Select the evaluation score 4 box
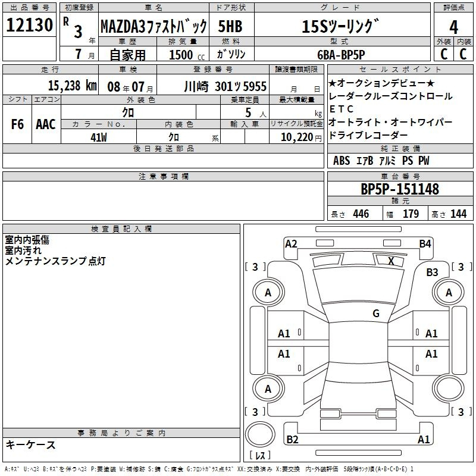This screenshot has height=476, width=476. pyautogui.click(x=453, y=27)
